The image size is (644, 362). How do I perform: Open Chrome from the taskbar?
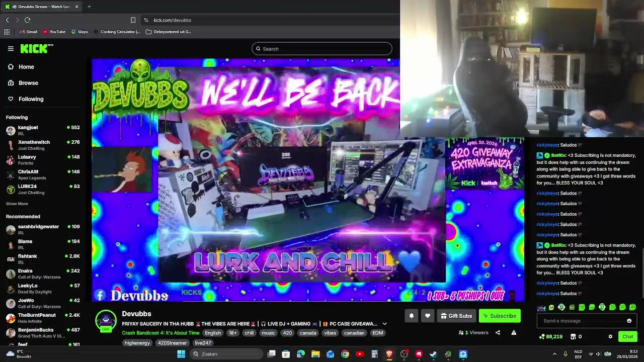(x=345, y=354)
